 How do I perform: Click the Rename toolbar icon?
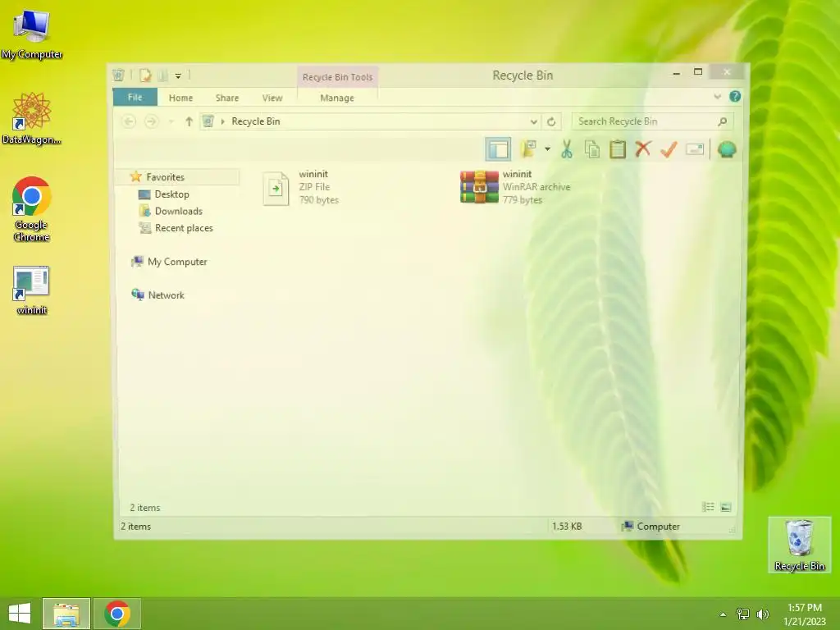[x=695, y=149]
